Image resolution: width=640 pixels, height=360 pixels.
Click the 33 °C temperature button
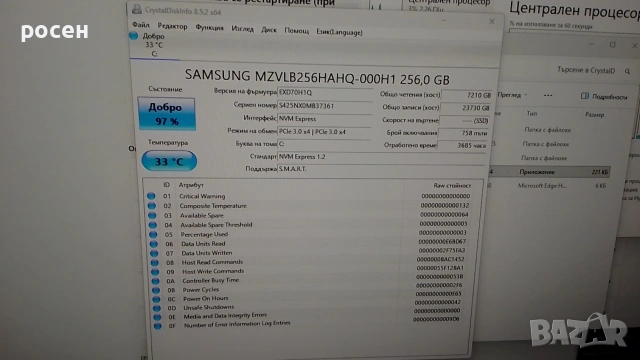point(169,161)
